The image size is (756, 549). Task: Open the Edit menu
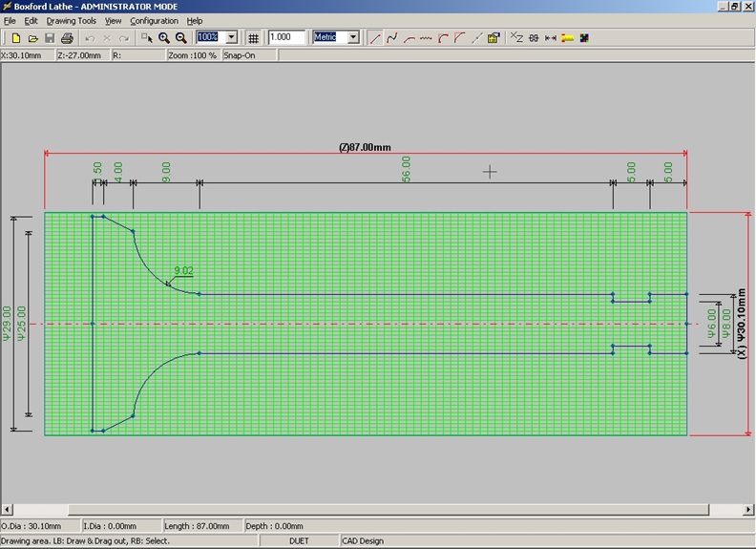click(31, 21)
